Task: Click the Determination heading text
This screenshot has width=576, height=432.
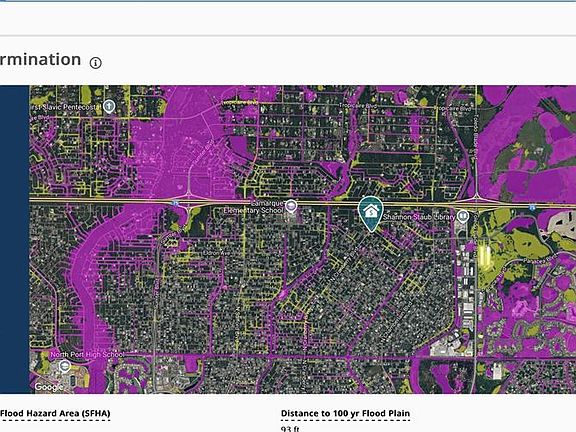Action: coord(40,60)
